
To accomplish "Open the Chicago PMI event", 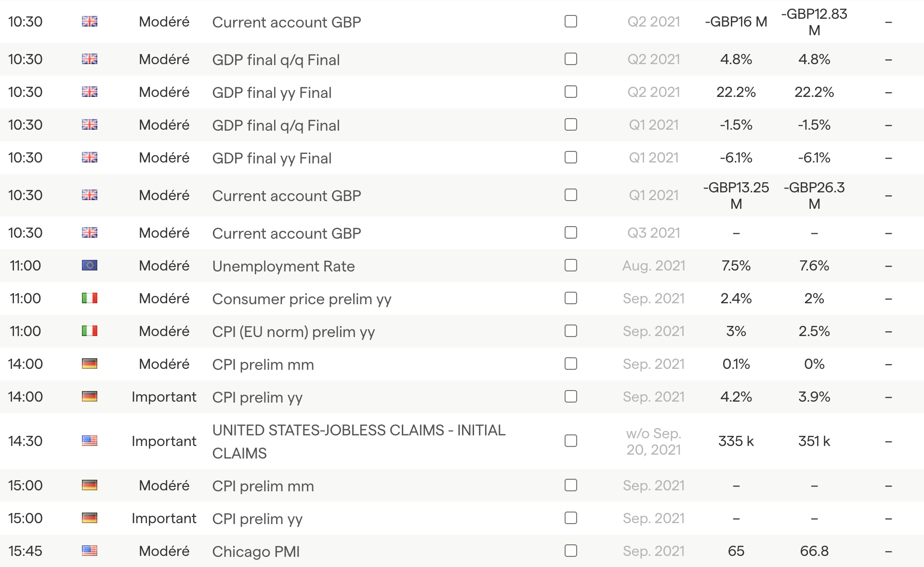I will click(256, 552).
